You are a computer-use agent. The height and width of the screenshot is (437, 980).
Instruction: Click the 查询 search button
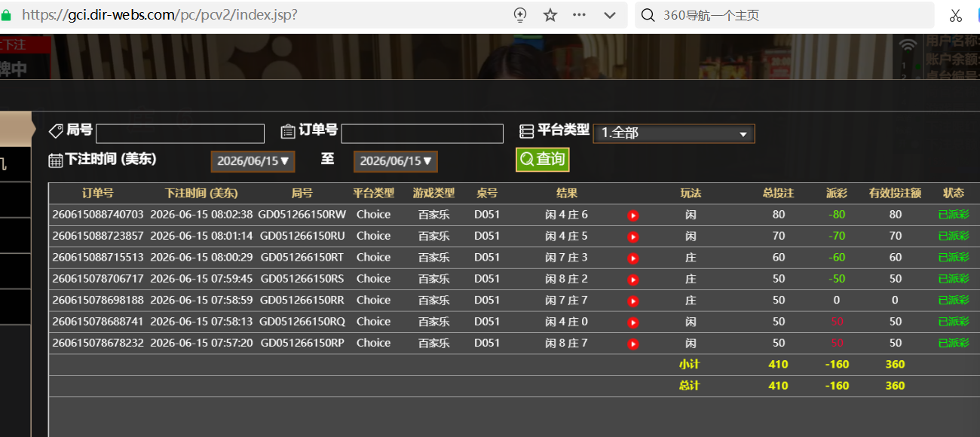542,160
